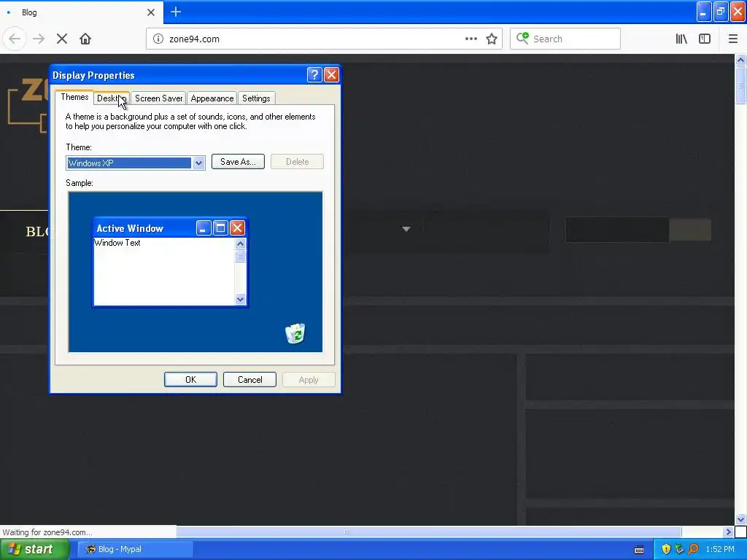This screenshot has height=560, width=747.
Task: Switch to the Desktop tab
Action: coord(112,98)
